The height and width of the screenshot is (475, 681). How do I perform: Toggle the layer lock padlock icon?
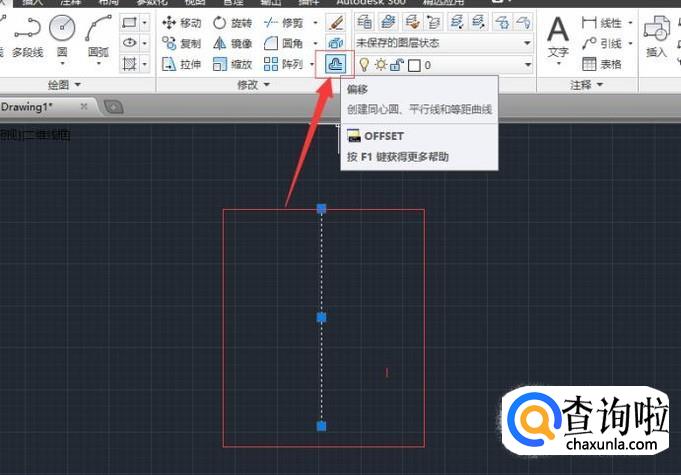396,65
